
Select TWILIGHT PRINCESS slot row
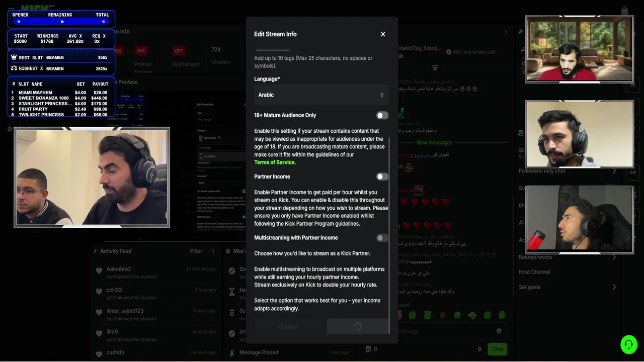60,115
